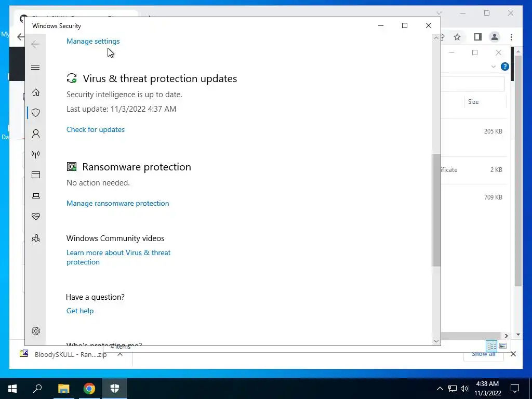Switch File Explorer to large icons view
Viewport: 532px width, 399px height.
click(x=503, y=346)
